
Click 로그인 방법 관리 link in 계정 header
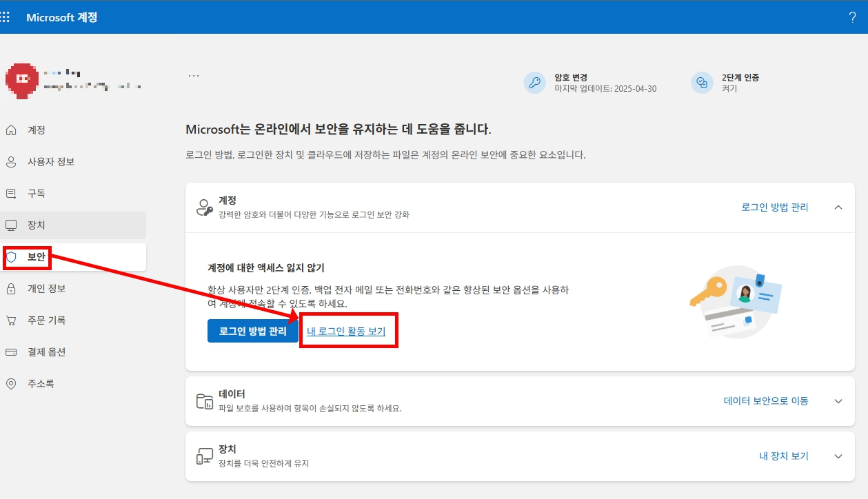coord(775,207)
